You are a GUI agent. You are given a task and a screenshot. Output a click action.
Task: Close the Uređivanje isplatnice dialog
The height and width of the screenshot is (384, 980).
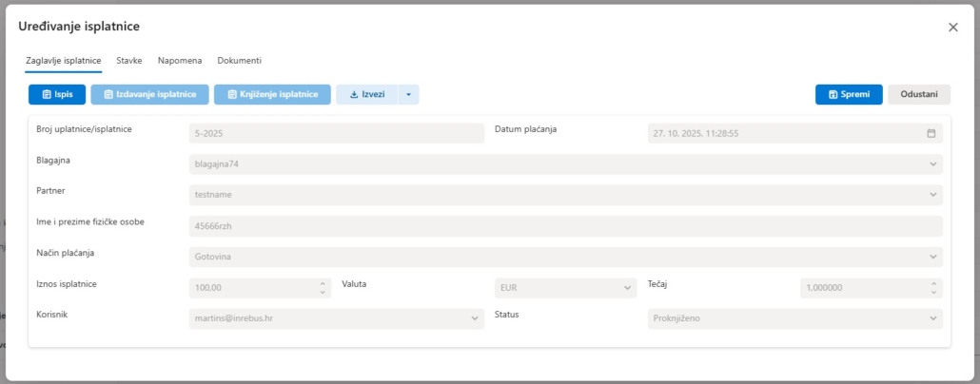952,28
